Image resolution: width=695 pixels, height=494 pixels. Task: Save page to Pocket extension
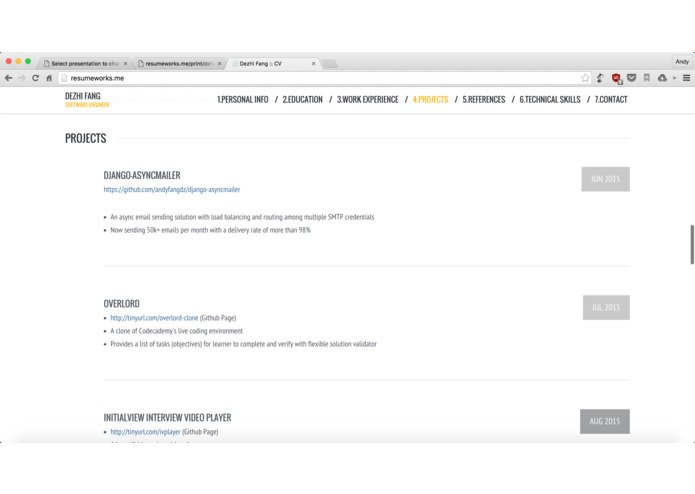pos(632,78)
